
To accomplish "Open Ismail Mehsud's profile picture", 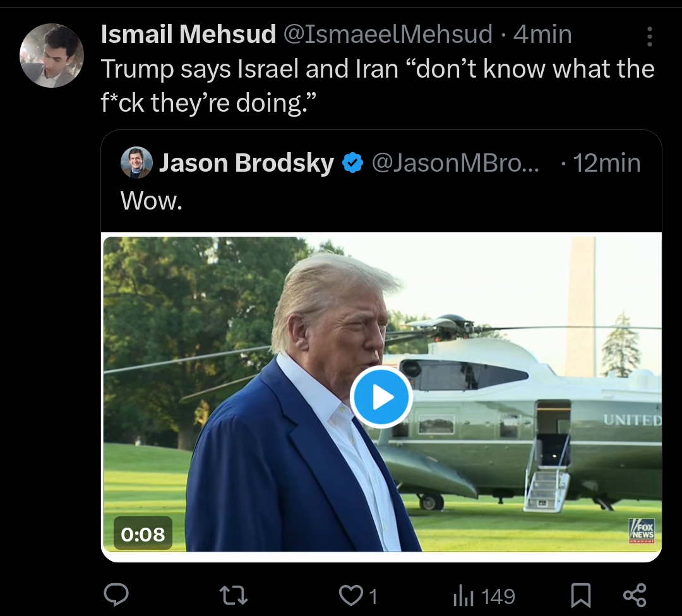I will pos(52,56).
